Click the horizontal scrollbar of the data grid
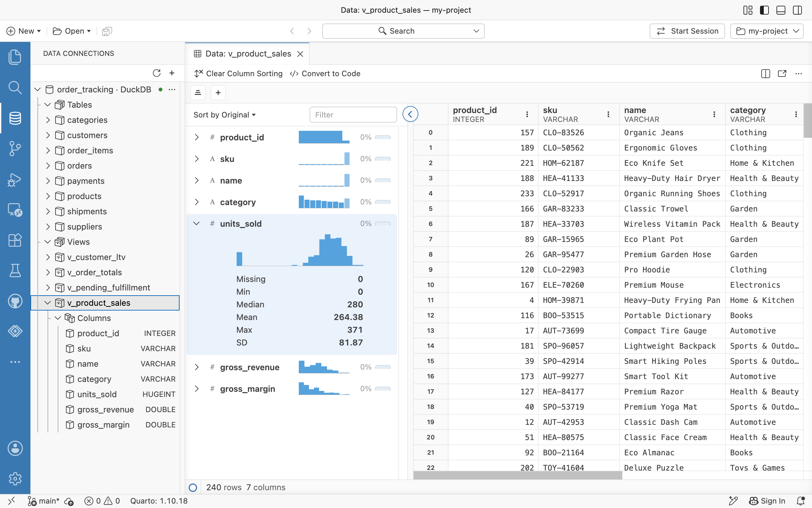Screen dimensions: 812x508 click(x=518, y=475)
